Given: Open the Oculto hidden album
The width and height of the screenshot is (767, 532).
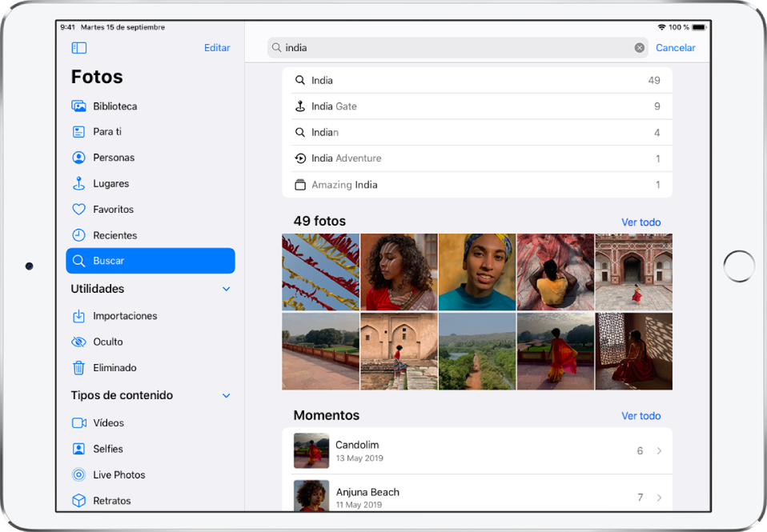Looking at the screenshot, I should (107, 342).
